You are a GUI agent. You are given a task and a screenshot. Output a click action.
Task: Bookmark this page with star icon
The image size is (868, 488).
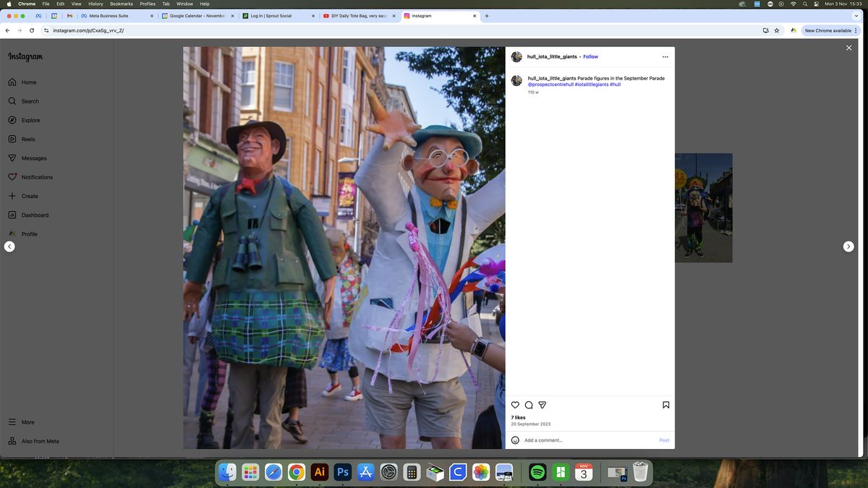pyautogui.click(x=777, y=30)
